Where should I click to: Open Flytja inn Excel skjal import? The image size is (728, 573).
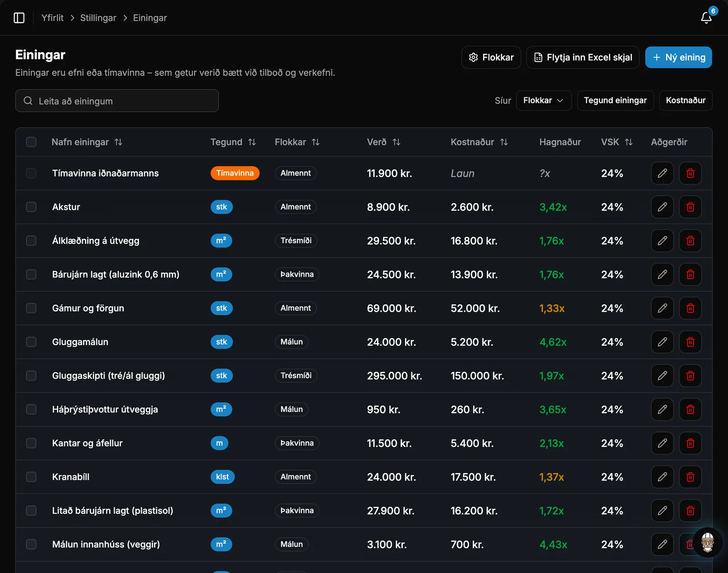(x=583, y=57)
